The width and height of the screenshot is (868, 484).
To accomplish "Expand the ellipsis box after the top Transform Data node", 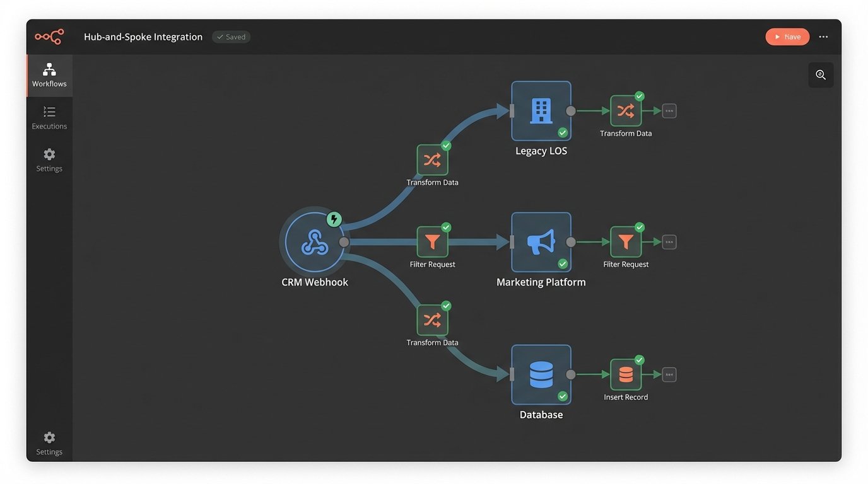I will click(668, 110).
